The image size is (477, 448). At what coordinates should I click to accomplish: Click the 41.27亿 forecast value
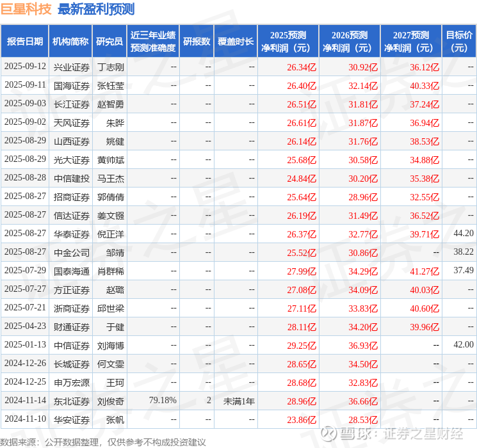[424, 271]
